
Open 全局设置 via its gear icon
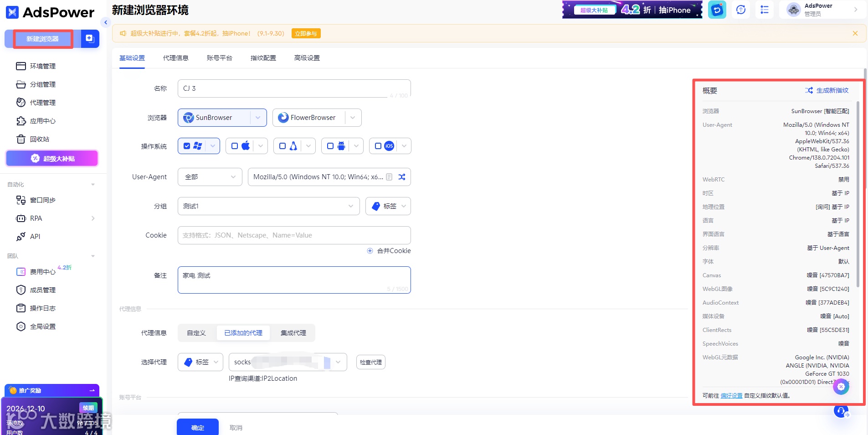coord(21,326)
